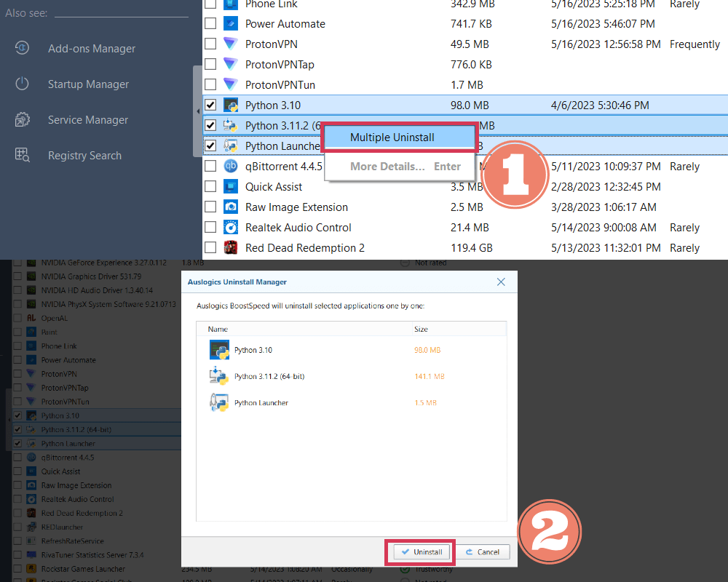
Task: Select the Python 3.10 application icon
Action: pyautogui.click(x=230, y=105)
